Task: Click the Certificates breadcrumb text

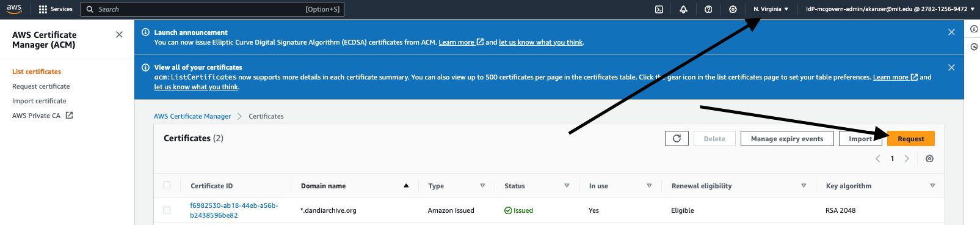Action: point(266,116)
